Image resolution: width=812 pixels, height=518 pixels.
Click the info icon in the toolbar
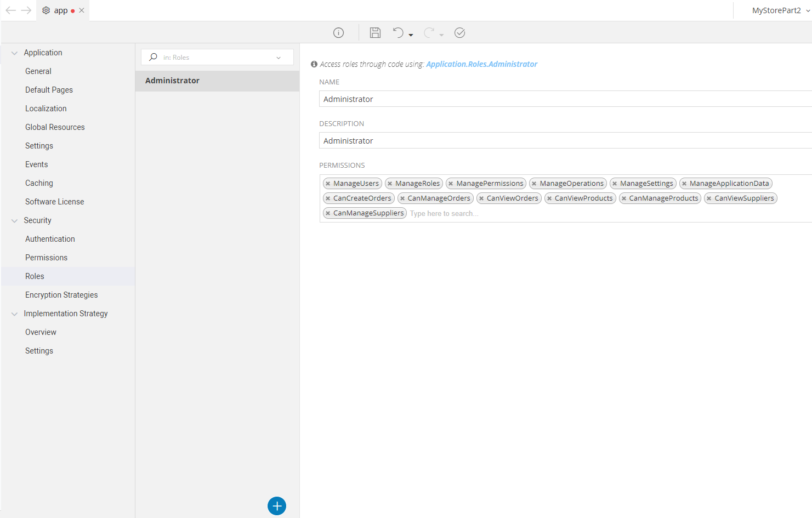[x=339, y=33]
